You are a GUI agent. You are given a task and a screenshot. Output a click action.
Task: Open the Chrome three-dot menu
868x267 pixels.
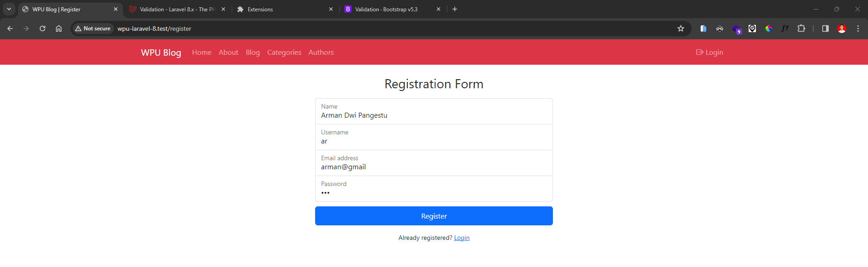[x=858, y=29]
